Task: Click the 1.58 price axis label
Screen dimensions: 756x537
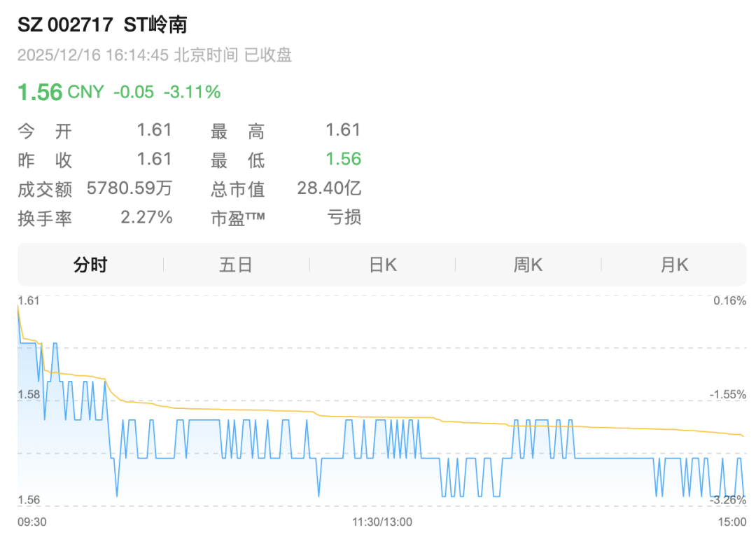Action: [x=29, y=394]
